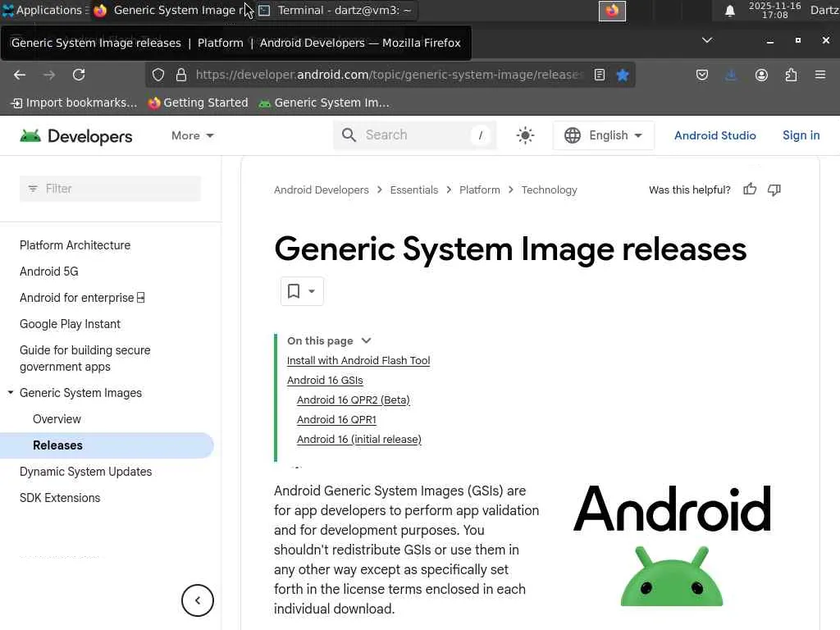Open the Overview sidebar item
This screenshot has width=840, height=630.
tap(57, 419)
